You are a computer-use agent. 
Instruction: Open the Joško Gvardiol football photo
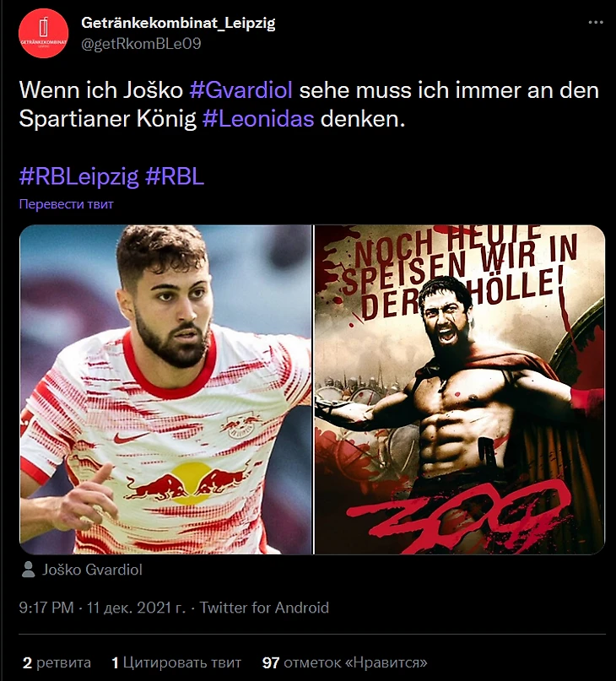[165, 390]
